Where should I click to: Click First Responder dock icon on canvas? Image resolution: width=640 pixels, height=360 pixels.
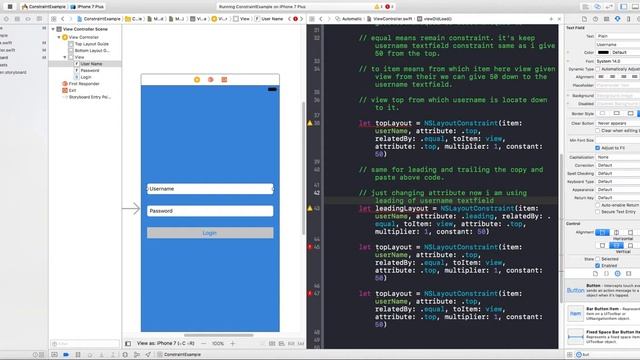211,80
